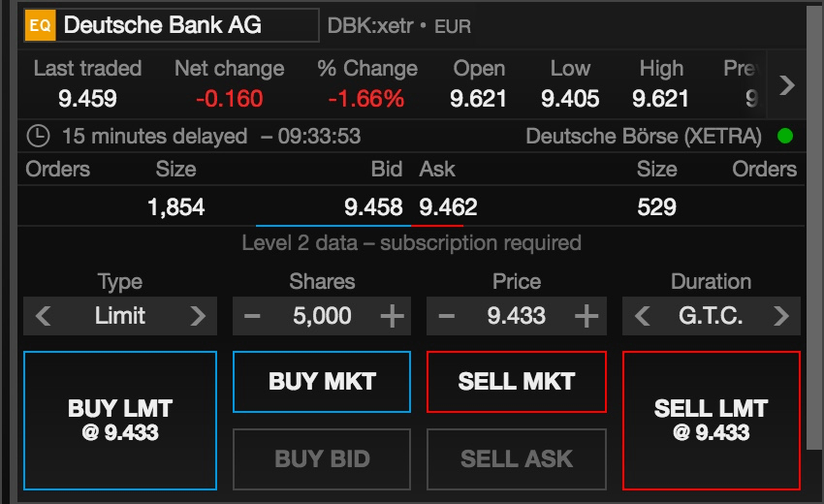Switch order type to previous with left arrow
Screen dimensions: 824x504
[43, 316]
